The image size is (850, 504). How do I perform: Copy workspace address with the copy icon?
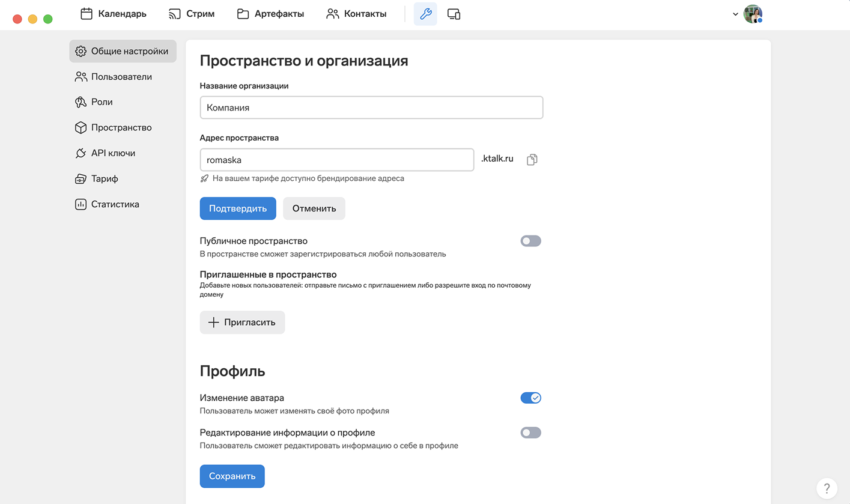[532, 159]
